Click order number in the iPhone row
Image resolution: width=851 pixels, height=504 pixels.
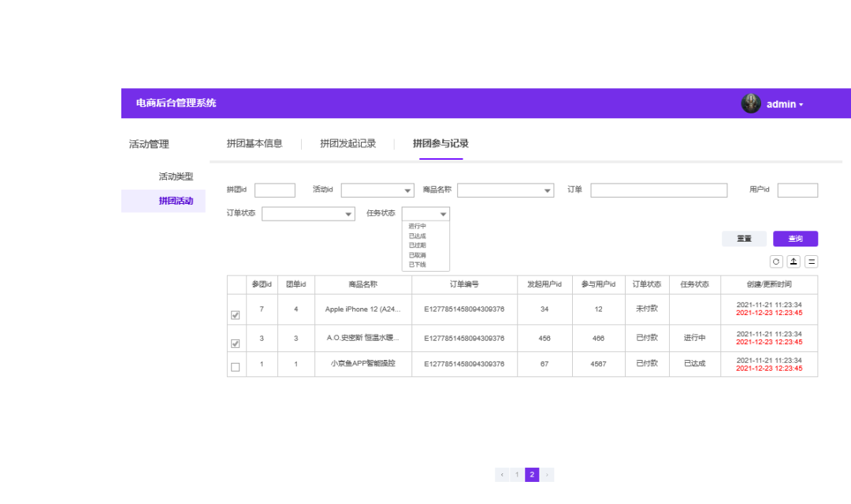pyautogui.click(x=464, y=309)
